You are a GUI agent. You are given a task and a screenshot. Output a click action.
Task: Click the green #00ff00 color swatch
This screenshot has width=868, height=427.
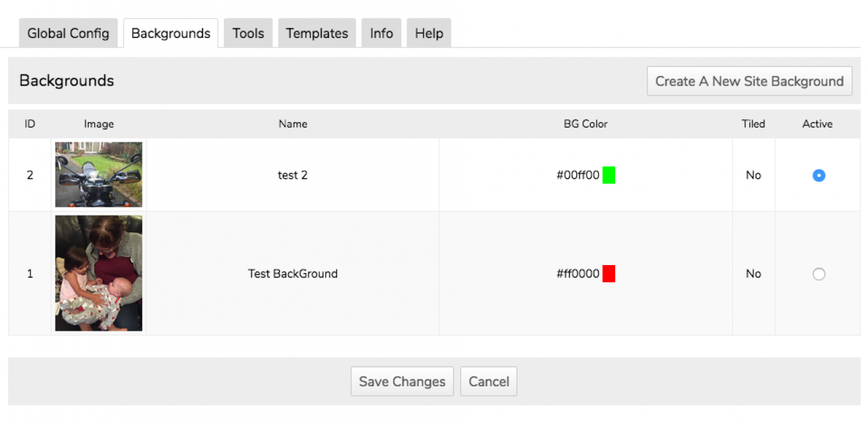(609, 176)
